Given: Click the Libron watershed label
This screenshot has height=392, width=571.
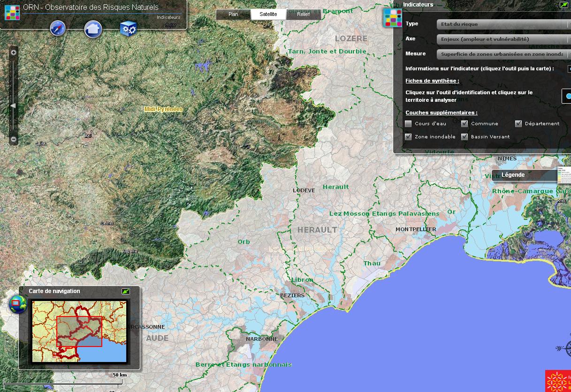Looking at the screenshot, I should [x=302, y=280].
